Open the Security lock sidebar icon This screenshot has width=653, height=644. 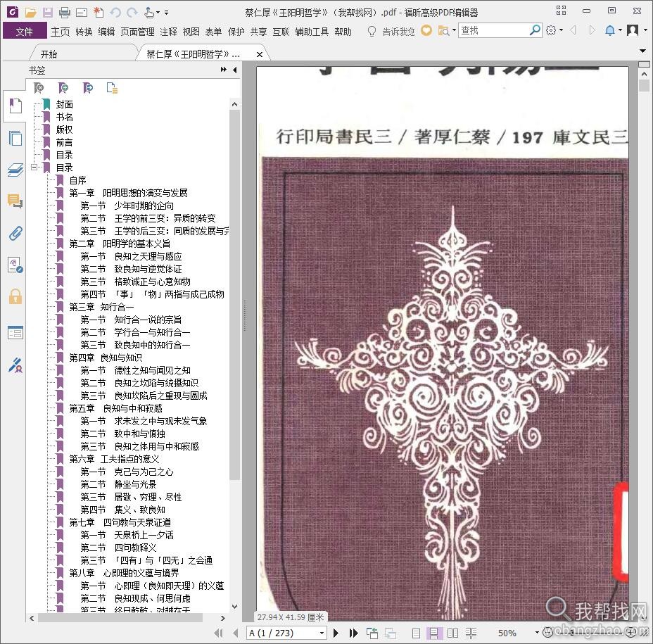coord(15,296)
